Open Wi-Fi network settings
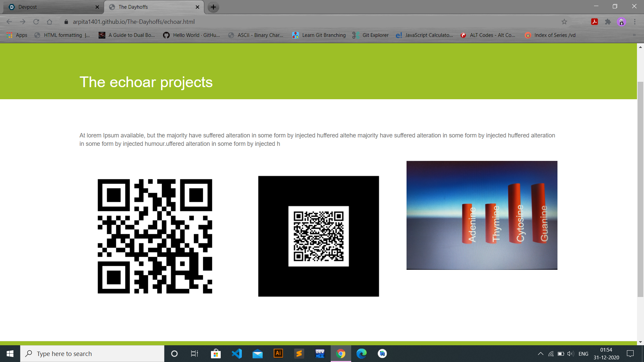Viewport: 644px width, 362px height. click(x=551, y=354)
